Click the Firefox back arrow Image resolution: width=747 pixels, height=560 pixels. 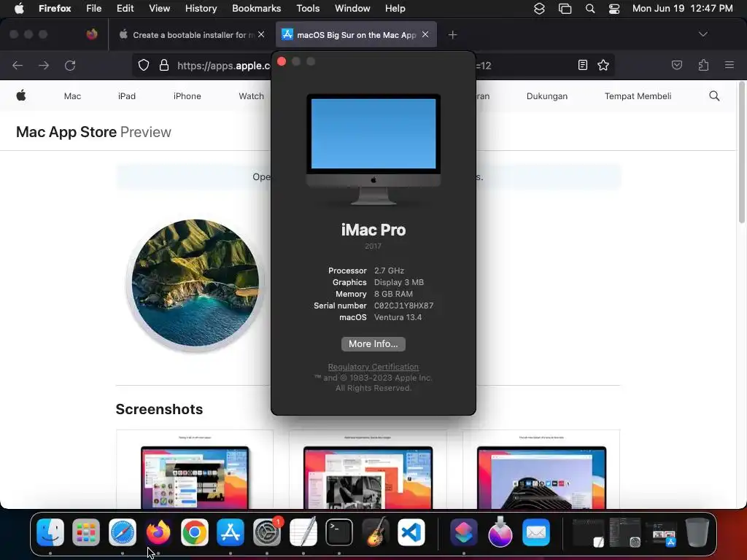point(18,65)
